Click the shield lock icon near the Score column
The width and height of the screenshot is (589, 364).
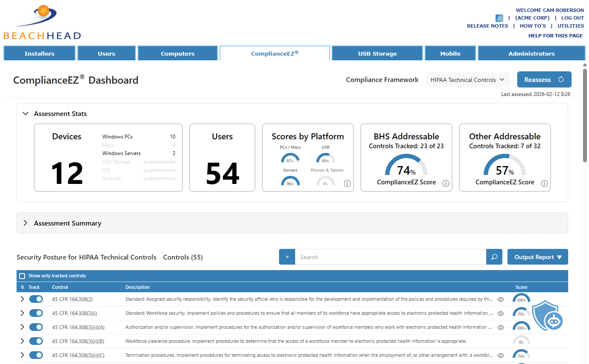pyautogui.click(x=547, y=316)
